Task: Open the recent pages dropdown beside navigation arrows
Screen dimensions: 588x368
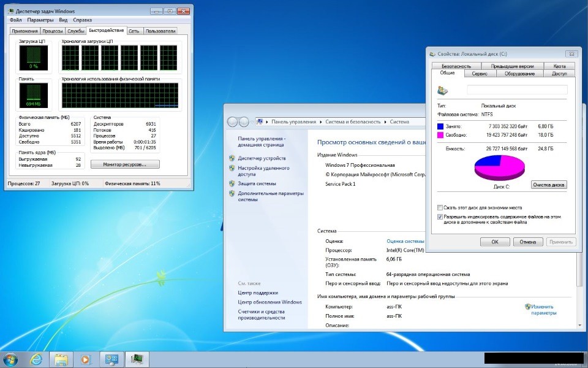Action: 252,122
